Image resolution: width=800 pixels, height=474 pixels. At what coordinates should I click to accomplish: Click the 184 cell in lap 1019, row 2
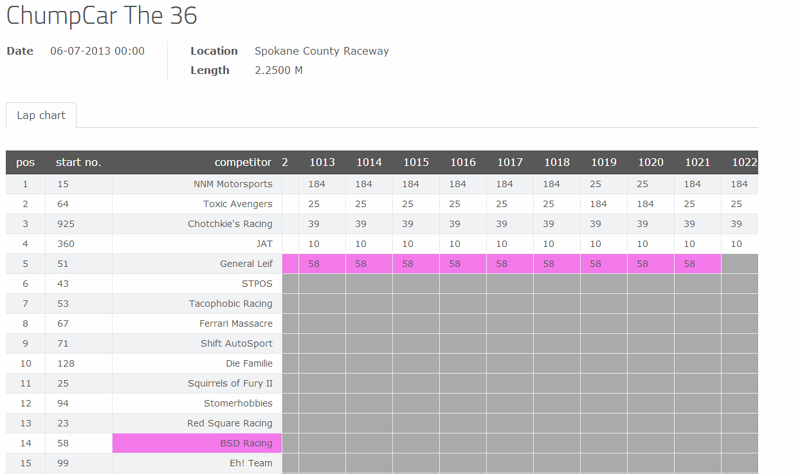point(598,204)
